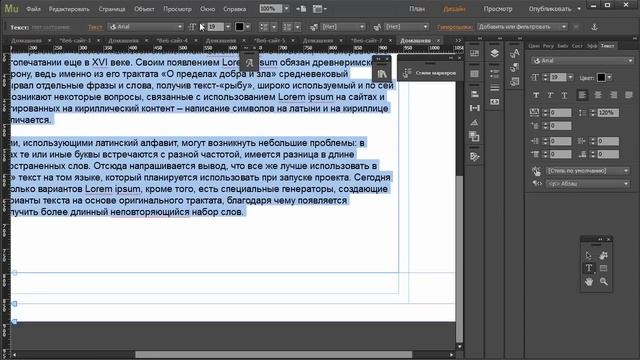
Task: Open the bottom edit-document panel icon in first column
Action: (x=474, y=156)
